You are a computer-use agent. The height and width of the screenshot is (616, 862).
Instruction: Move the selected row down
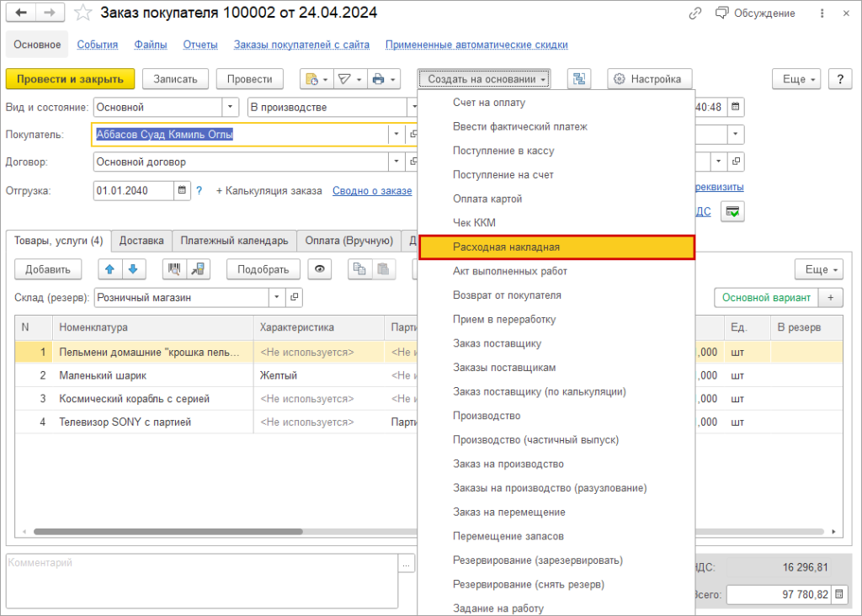[x=133, y=269]
